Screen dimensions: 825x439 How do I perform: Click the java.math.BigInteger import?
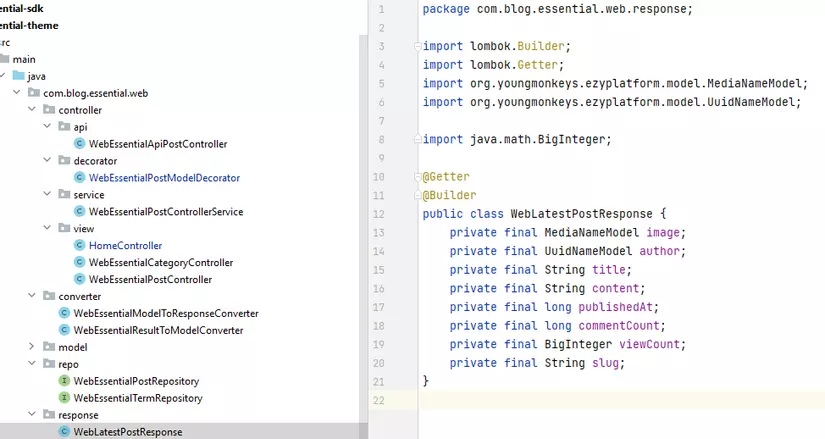coord(517,139)
